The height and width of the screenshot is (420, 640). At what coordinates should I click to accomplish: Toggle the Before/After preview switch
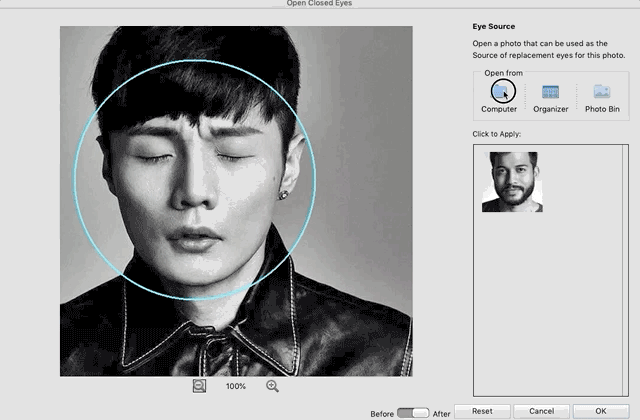pyautogui.click(x=413, y=413)
